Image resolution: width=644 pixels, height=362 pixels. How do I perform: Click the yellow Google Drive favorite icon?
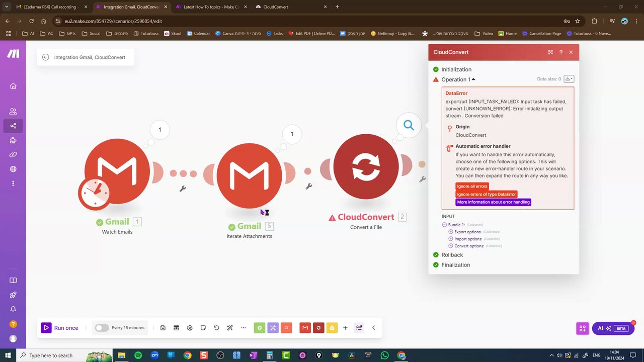[332, 328]
